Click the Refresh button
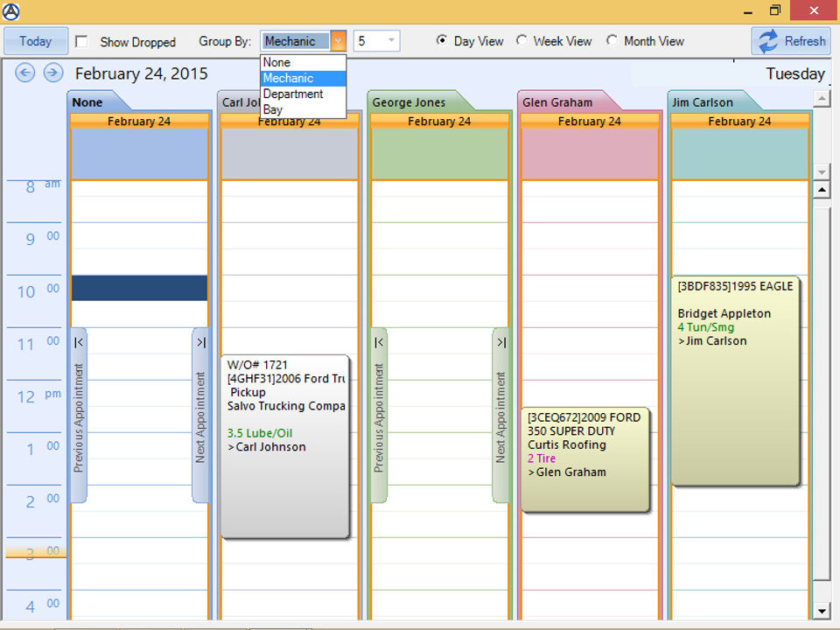Screen dimensions: 840x630 point(791,41)
